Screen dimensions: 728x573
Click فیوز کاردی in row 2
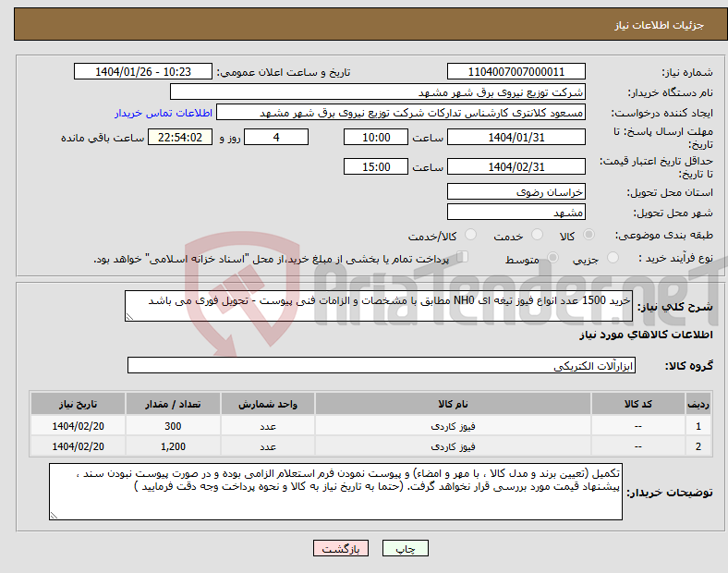(x=453, y=446)
